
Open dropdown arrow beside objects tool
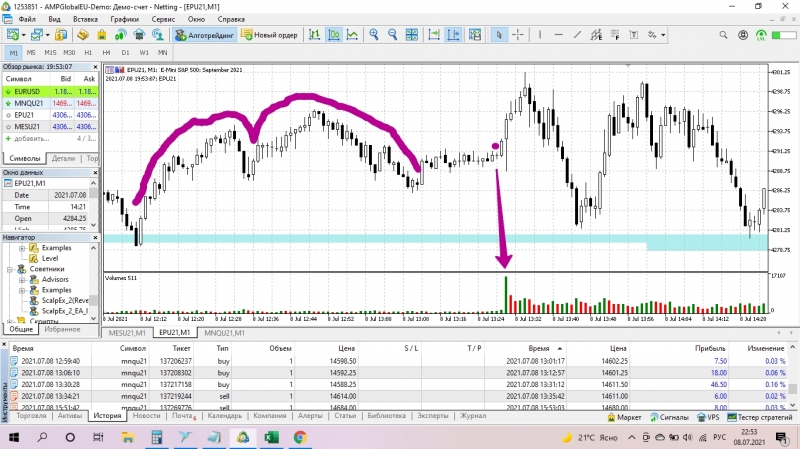[x=663, y=35]
